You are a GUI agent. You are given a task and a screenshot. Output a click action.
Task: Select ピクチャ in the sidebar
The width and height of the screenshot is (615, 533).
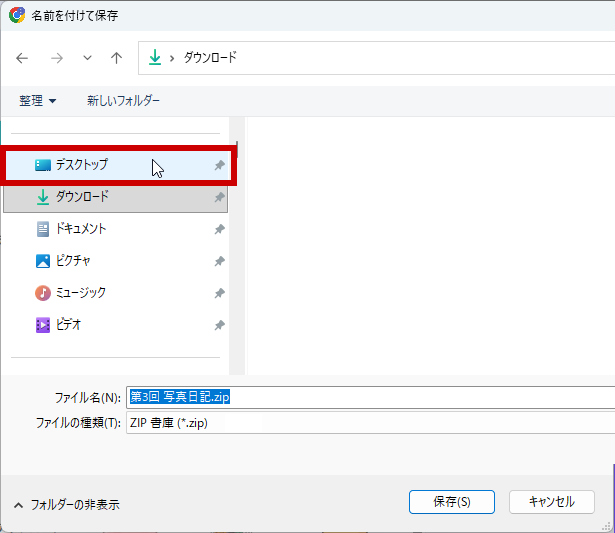115,261
